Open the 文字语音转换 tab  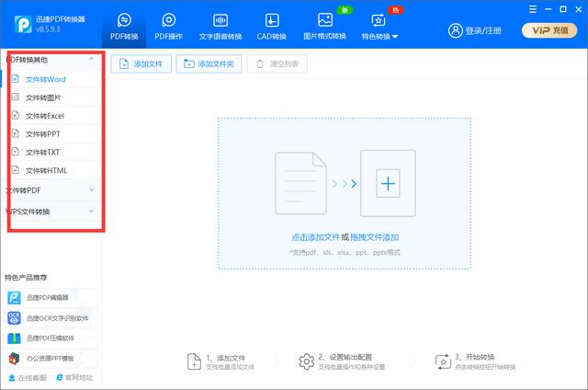220,27
